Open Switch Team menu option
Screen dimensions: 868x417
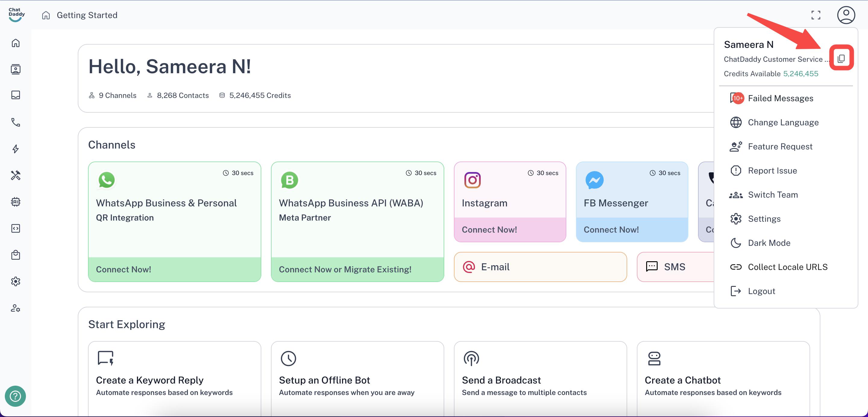[773, 195]
